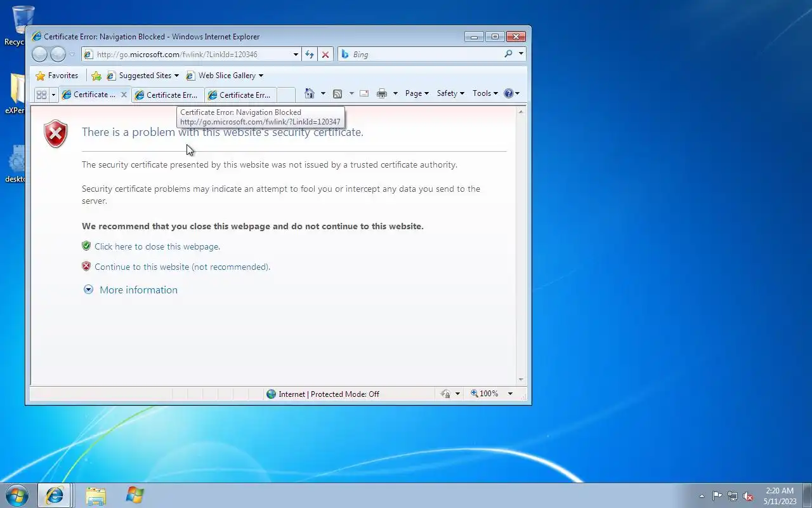Click the Print icon
The image size is (812, 508).
tap(382, 93)
